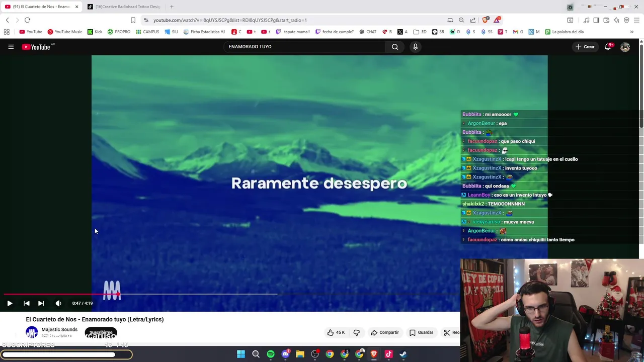
Task: Toggle the browser sidebar panel icon
Action: coord(596,20)
